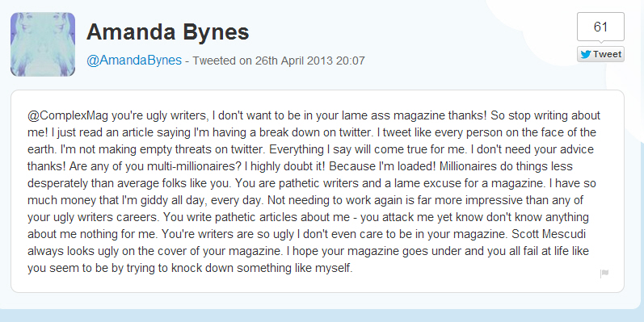Click the Amanda Bynes name heading
644x322 pixels.
coord(167,31)
